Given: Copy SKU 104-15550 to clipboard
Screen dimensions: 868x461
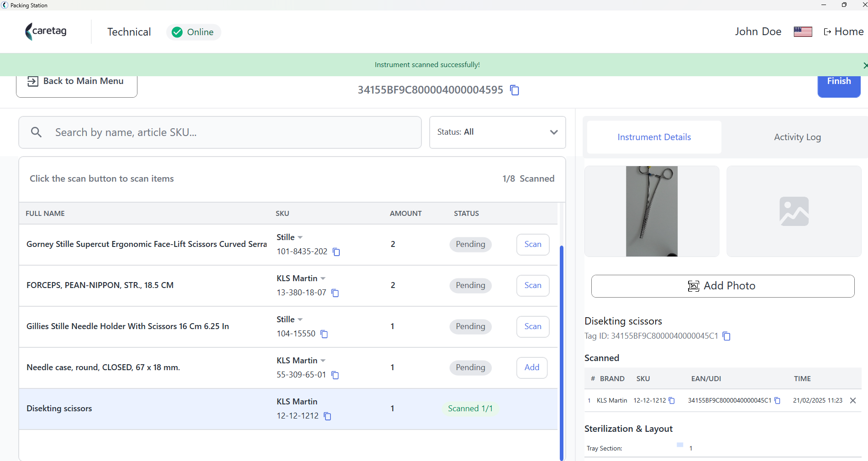Looking at the screenshot, I should point(324,334).
